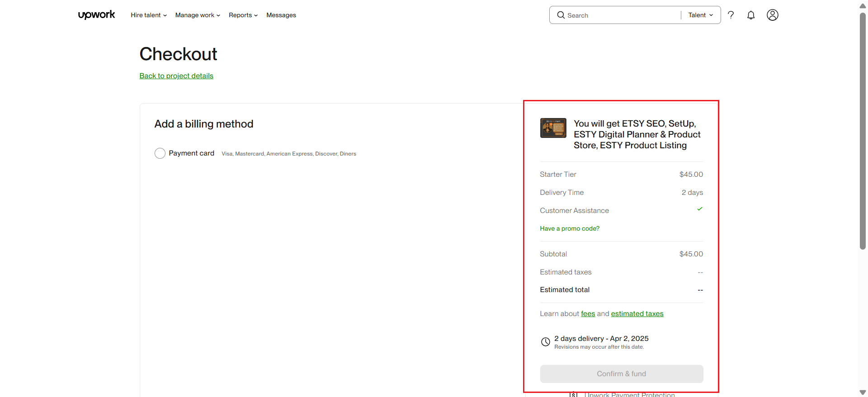Viewport: 868px width, 397px height.
Task: Click Have a promo code link
Action: point(570,228)
